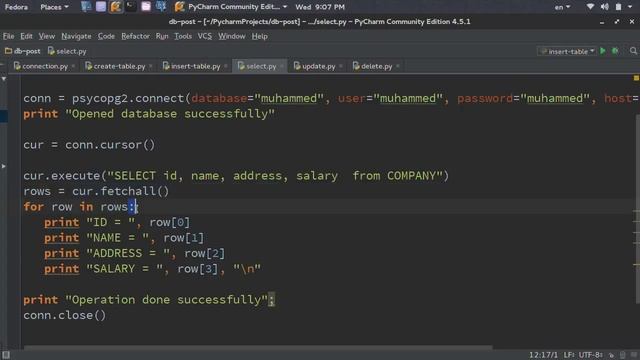Click db-post in the navigation breadcrumb
Screen dimensions: 640x360
[x=27, y=51]
